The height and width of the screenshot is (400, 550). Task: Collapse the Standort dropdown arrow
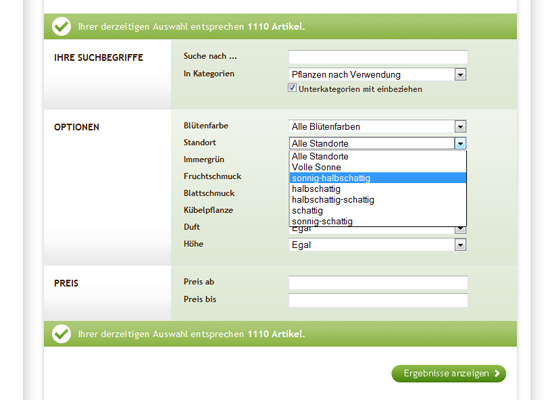[461, 144]
